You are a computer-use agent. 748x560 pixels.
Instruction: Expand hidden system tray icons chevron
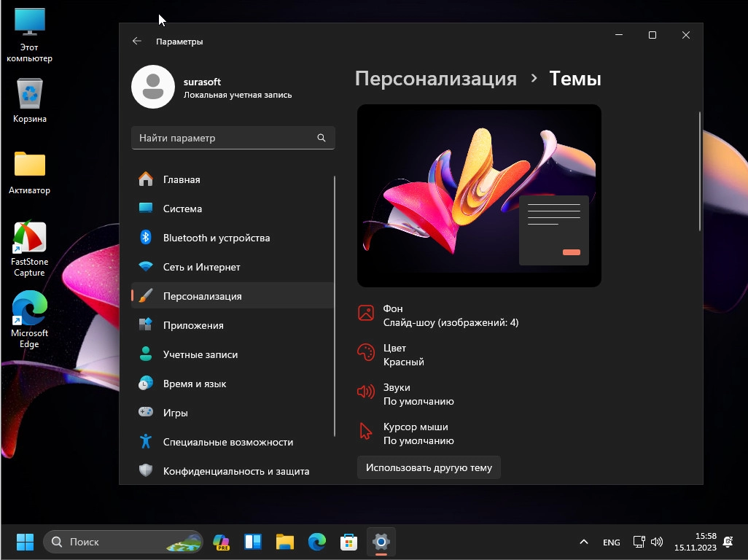coord(584,542)
